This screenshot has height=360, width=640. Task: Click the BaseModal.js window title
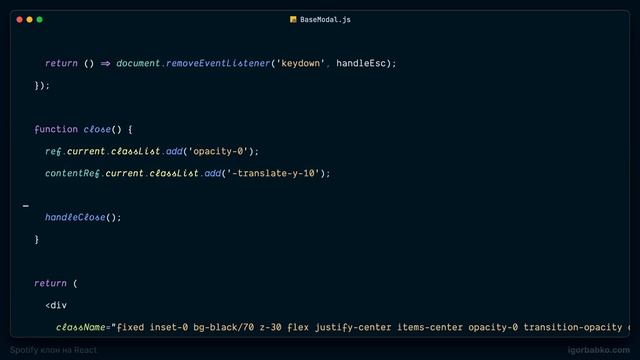[325, 20]
